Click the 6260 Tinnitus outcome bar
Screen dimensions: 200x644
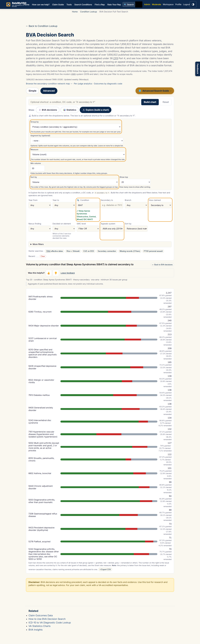pos(109,312)
